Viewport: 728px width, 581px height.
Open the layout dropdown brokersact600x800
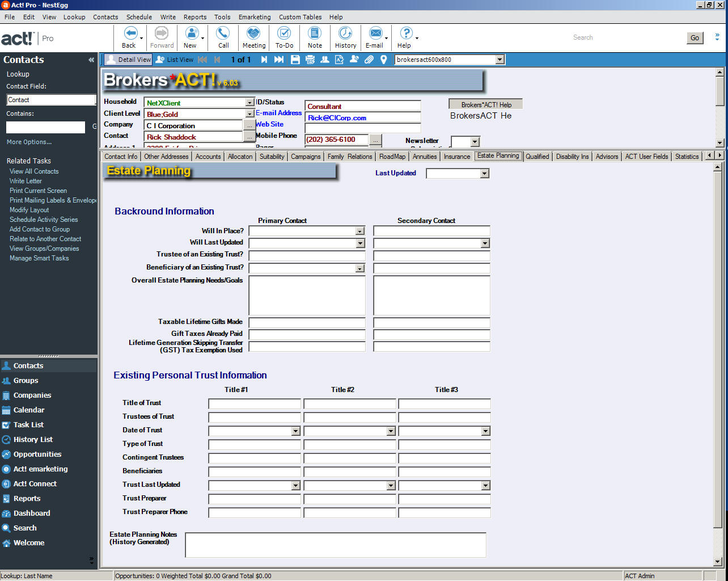pyautogui.click(x=500, y=60)
